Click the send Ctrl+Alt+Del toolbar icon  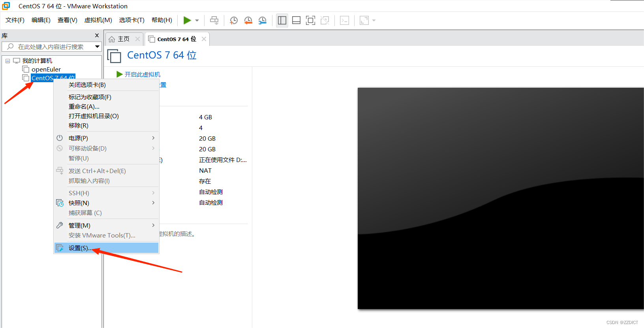214,20
